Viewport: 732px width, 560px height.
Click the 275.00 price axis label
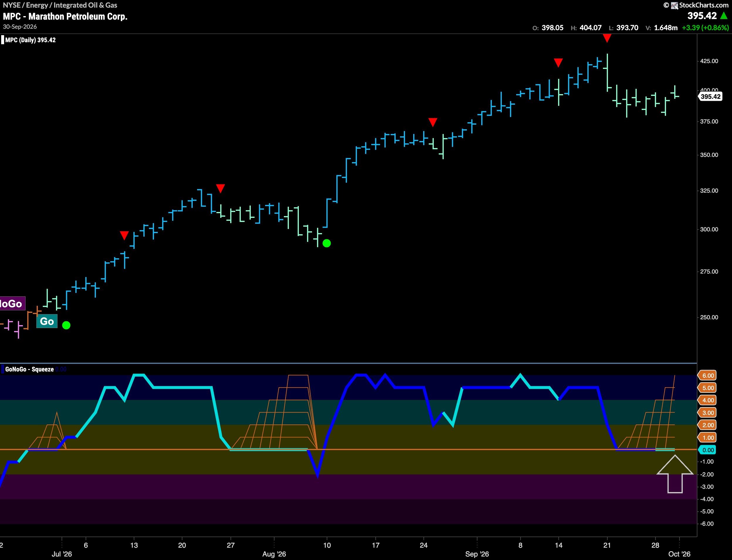[x=709, y=272]
